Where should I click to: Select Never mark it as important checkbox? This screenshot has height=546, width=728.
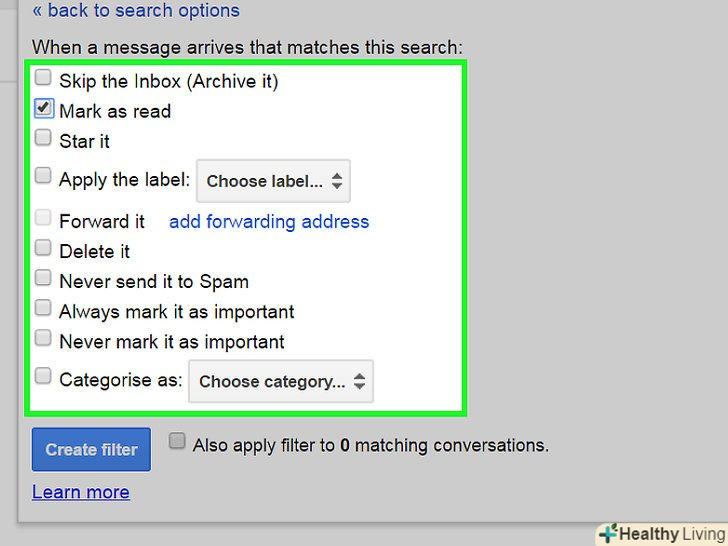point(43,338)
